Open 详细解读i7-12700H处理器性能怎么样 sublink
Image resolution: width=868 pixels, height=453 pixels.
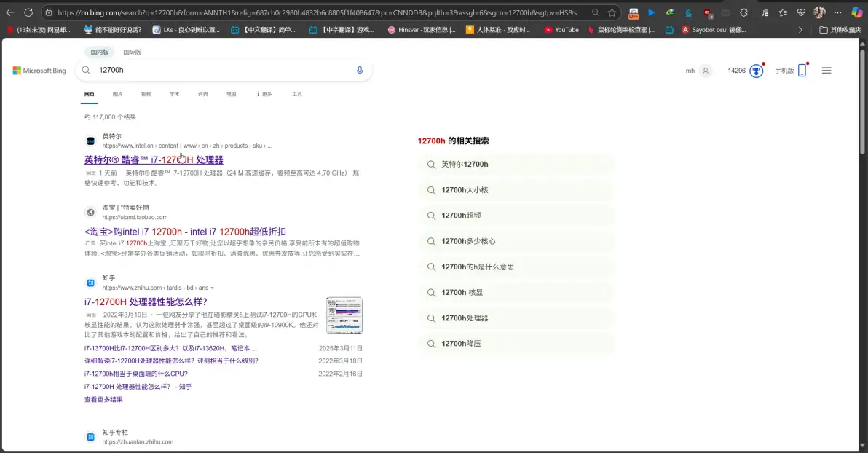tap(171, 361)
